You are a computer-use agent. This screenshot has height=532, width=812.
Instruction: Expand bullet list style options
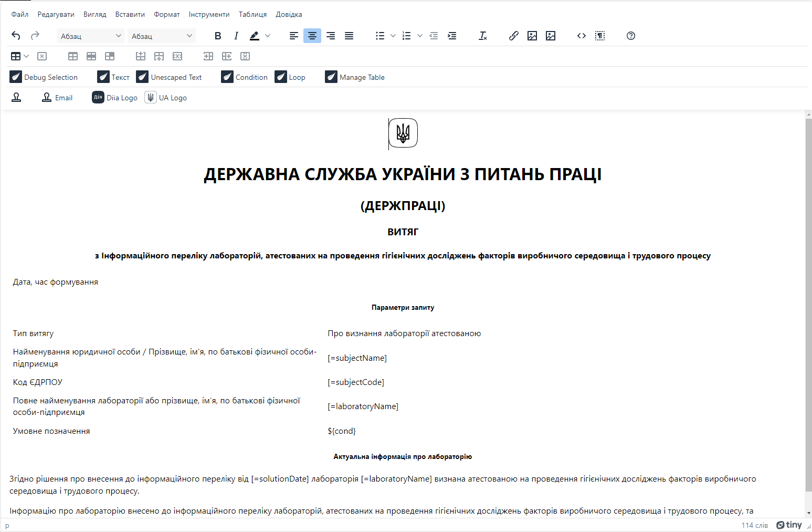point(393,36)
